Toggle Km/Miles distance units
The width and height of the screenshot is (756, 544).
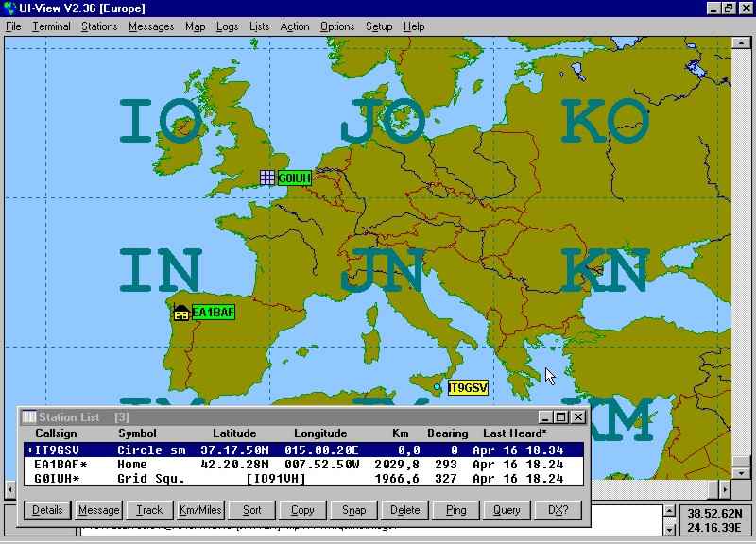click(x=200, y=510)
